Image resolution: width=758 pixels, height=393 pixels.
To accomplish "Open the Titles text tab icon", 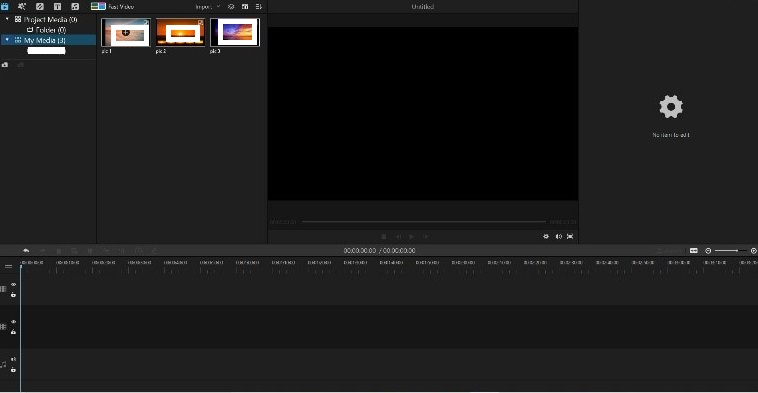I will [x=57, y=6].
